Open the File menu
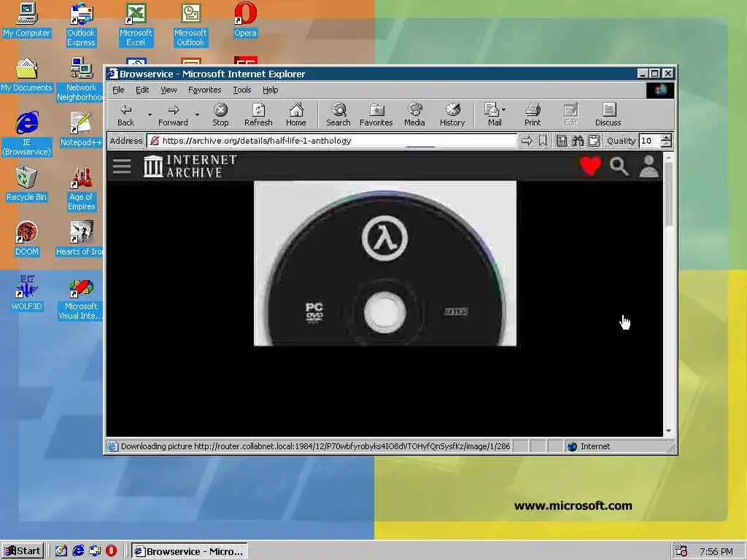The width and height of the screenshot is (747, 560). tap(118, 90)
